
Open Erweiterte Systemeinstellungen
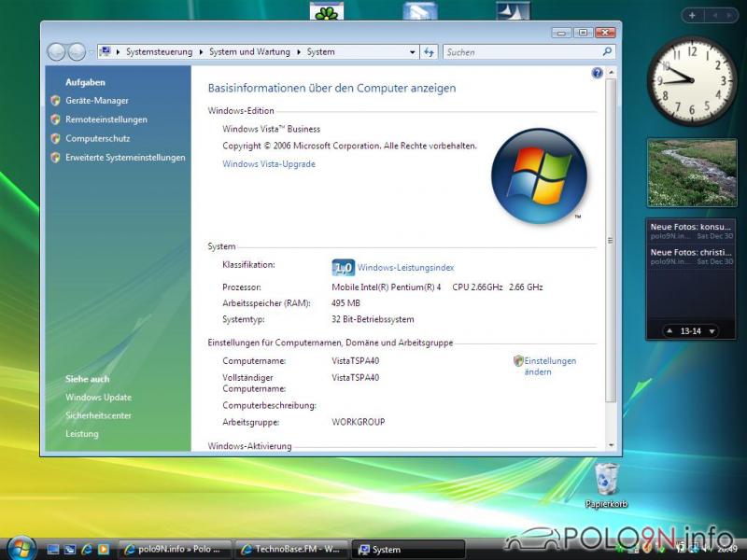pyautogui.click(x=125, y=158)
